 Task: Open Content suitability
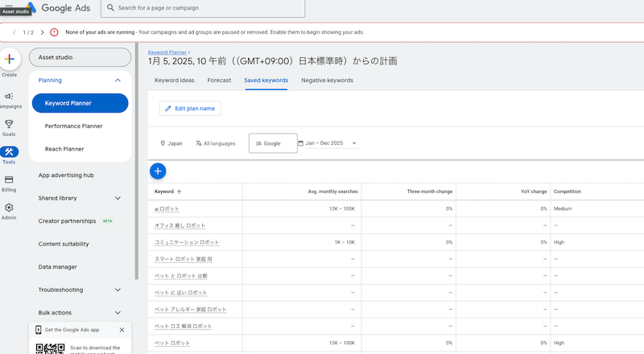point(64,244)
